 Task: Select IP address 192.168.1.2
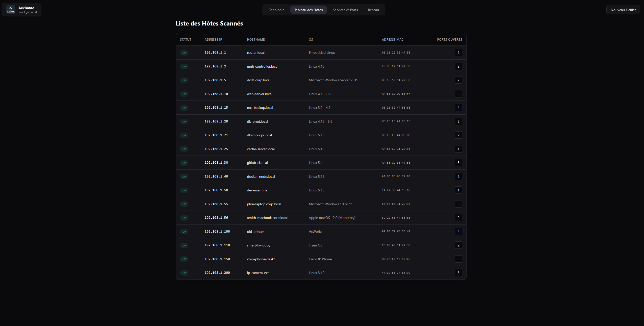pyautogui.click(x=215, y=66)
